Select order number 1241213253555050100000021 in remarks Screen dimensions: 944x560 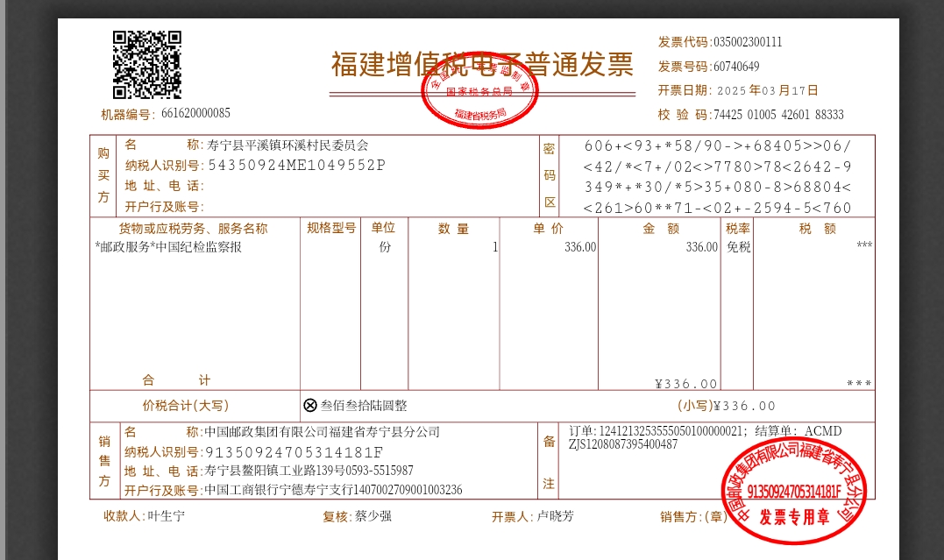pyautogui.click(x=671, y=431)
